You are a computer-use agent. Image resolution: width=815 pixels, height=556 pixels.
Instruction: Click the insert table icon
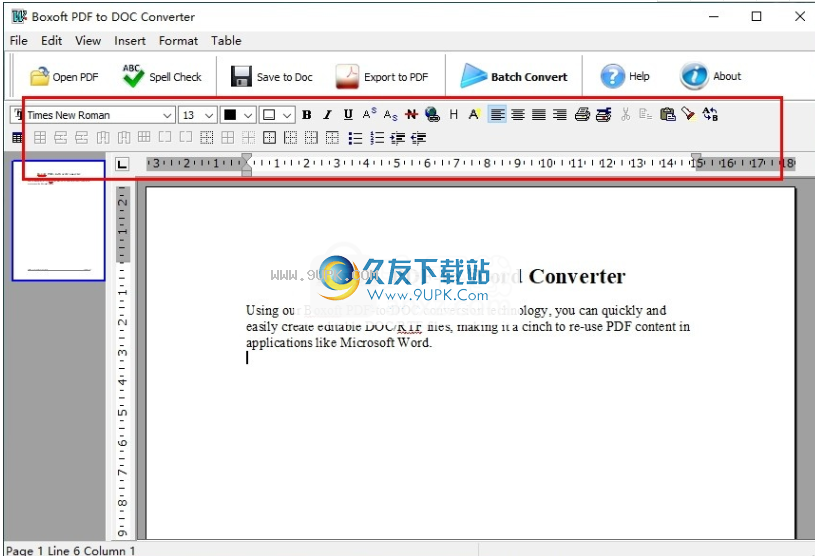pos(17,138)
